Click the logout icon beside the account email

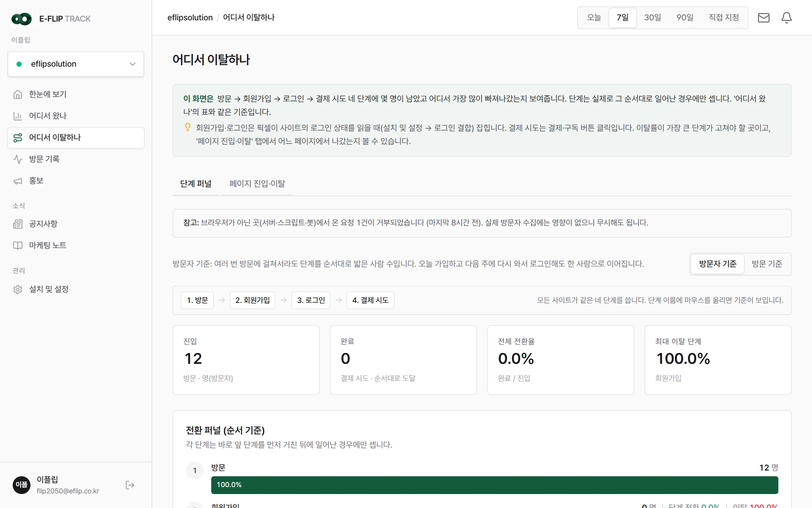130,485
